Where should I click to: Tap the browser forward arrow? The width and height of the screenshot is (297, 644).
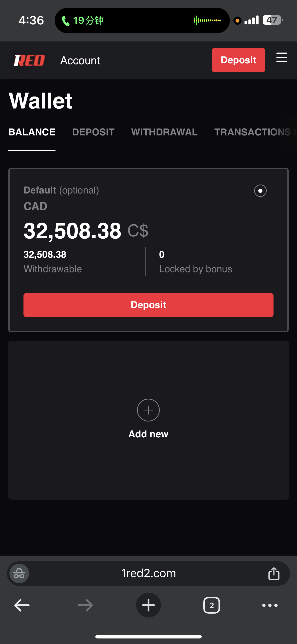85,605
